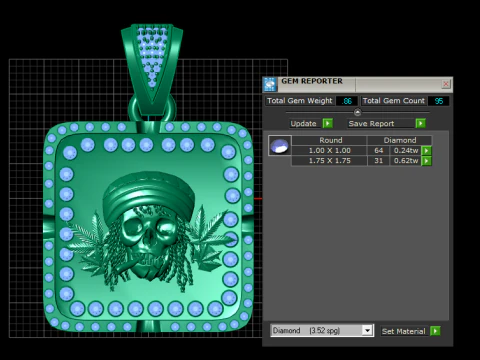Viewport: 480px width, 360px height.
Task: Click the 0.62tw weight cell
Action: click(405, 161)
